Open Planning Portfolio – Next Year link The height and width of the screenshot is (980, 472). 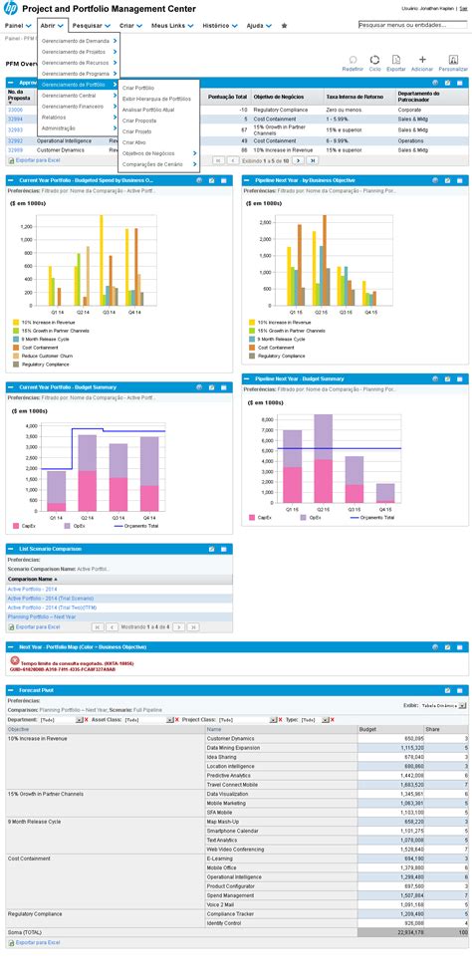(x=41, y=616)
